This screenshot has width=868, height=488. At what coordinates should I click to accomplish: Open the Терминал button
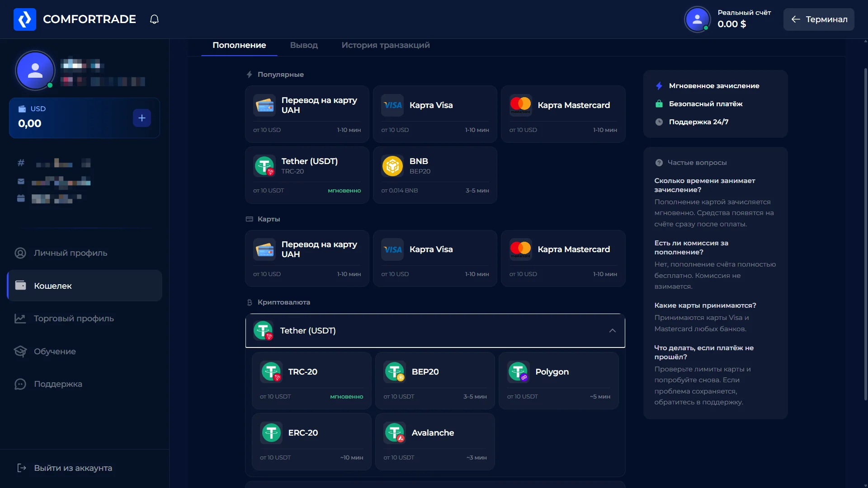819,19
